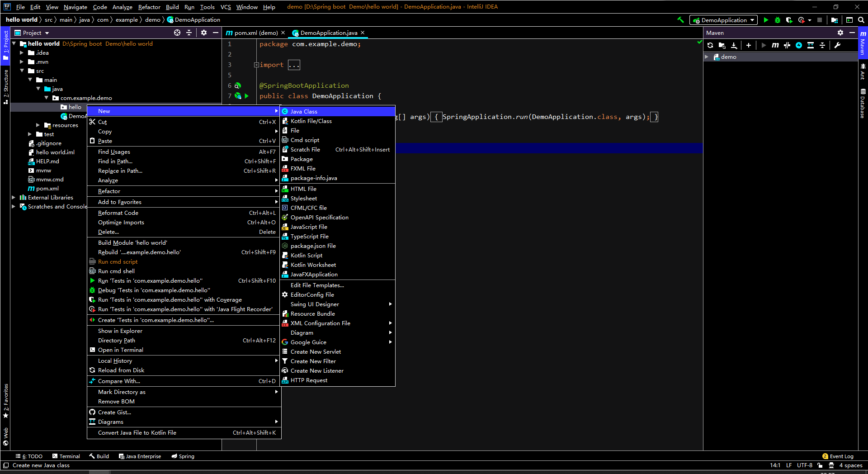This screenshot has width=868, height=474.
Task: Click the 14:1 caret position status
Action: pyautogui.click(x=775, y=465)
